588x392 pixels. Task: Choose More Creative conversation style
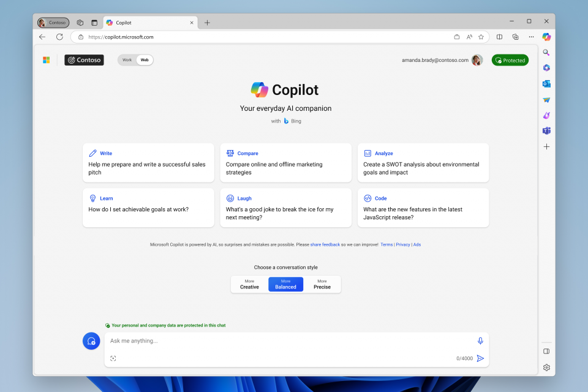[x=249, y=284]
